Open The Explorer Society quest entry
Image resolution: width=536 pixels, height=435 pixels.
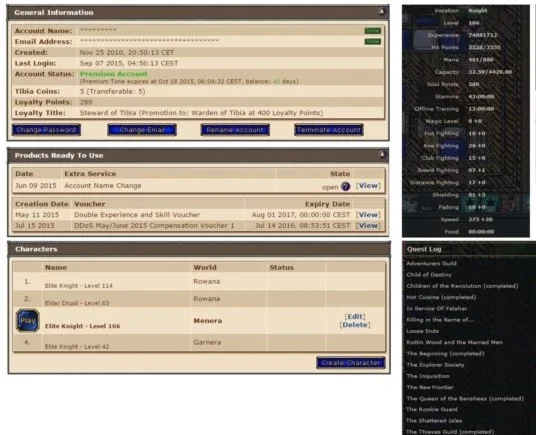435,365
